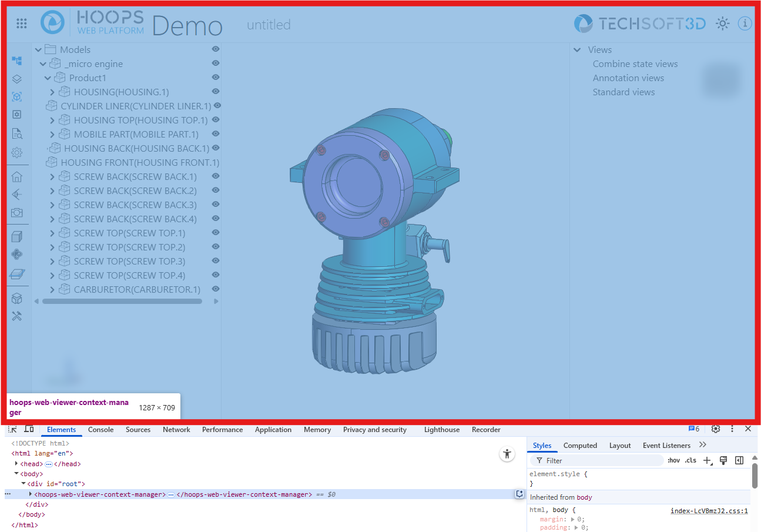This screenshot has height=532, width=761.
Task: Open the apps grid menu icon
Action: [22, 24]
